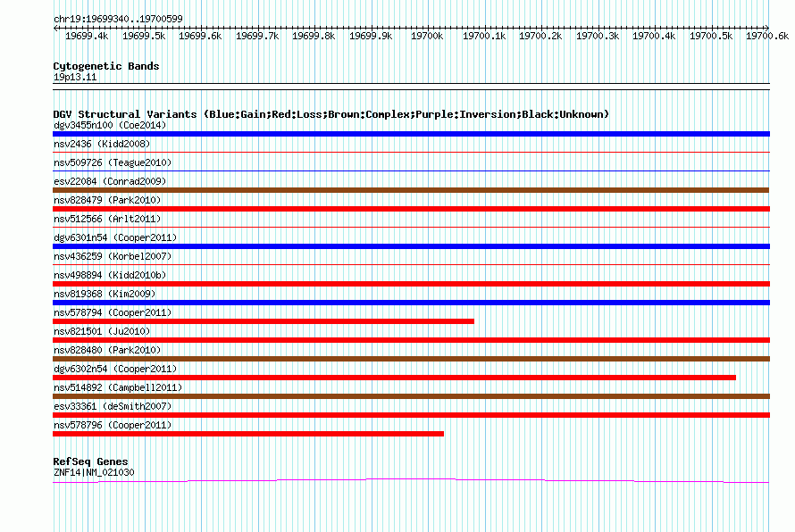Select the RefSeq Genes track heading
Viewport: 795px width, 532px height.
coord(91,461)
